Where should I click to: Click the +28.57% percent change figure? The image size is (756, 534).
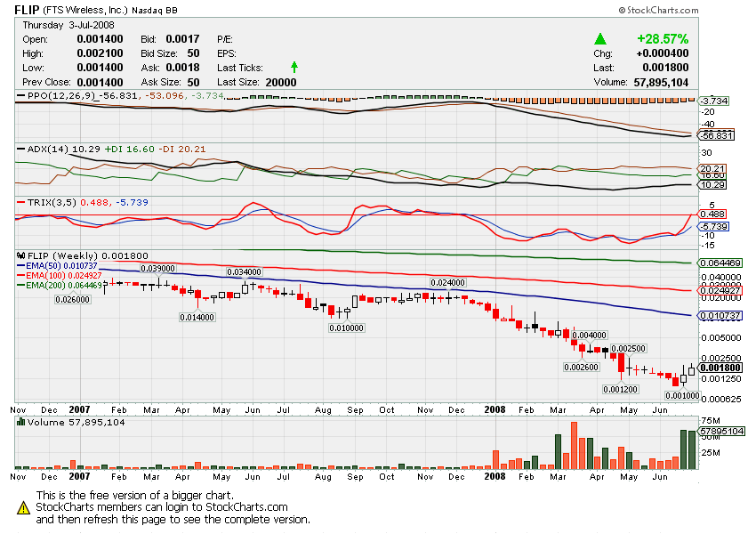tap(663, 39)
